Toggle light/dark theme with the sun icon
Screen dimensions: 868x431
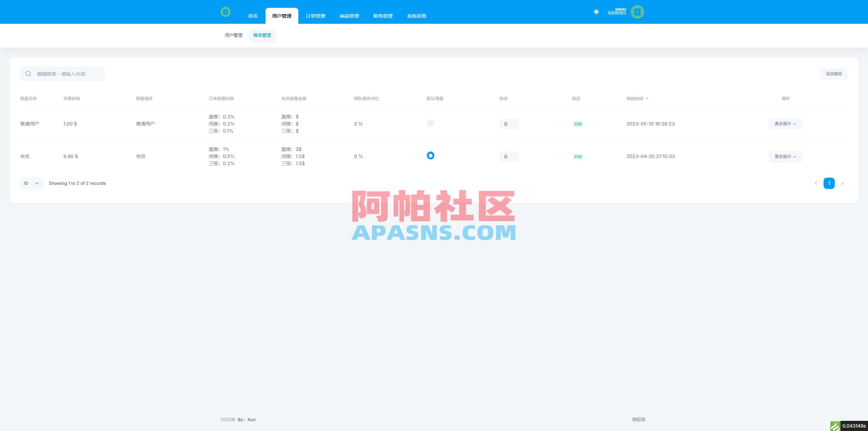coord(596,12)
